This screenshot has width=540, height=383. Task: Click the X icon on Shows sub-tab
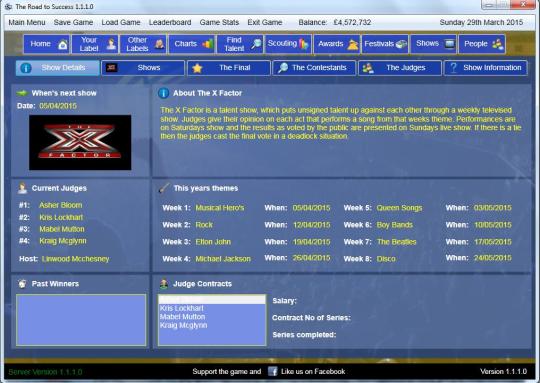(111, 68)
